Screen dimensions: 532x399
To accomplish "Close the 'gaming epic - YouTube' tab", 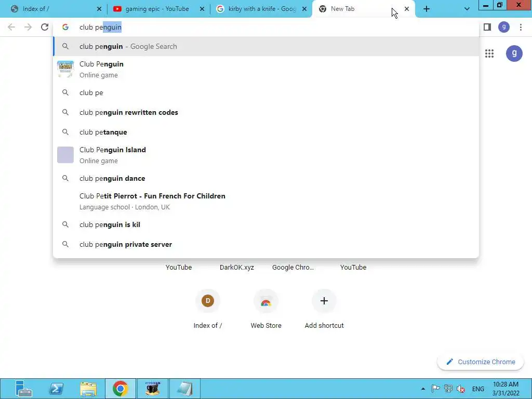I will pos(202,9).
